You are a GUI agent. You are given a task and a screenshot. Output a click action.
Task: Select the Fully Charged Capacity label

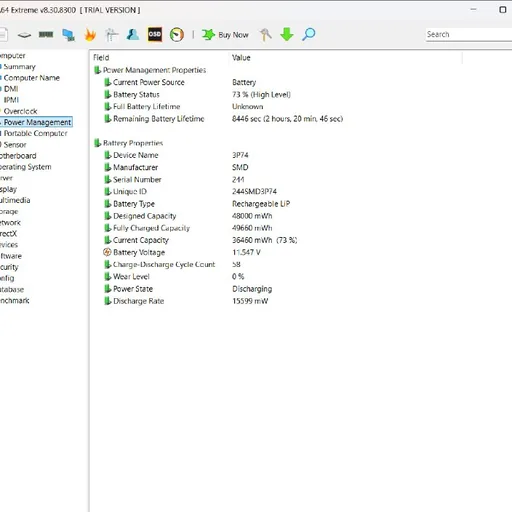(151, 228)
